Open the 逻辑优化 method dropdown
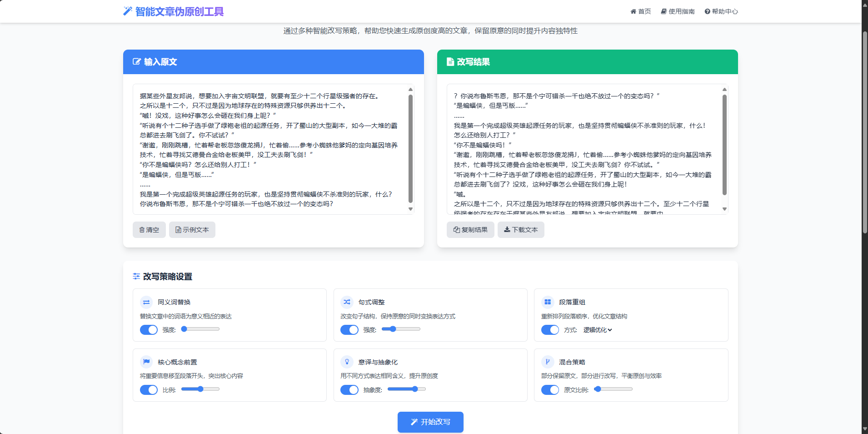The width and height of the screenshot is (868, 434). click(598, 330)
